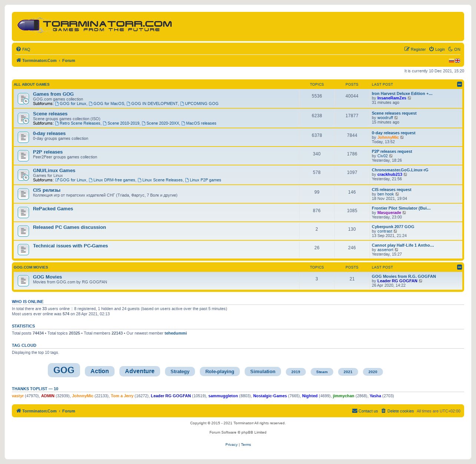Click the CIS релизы forum icon

click(23, 194)
